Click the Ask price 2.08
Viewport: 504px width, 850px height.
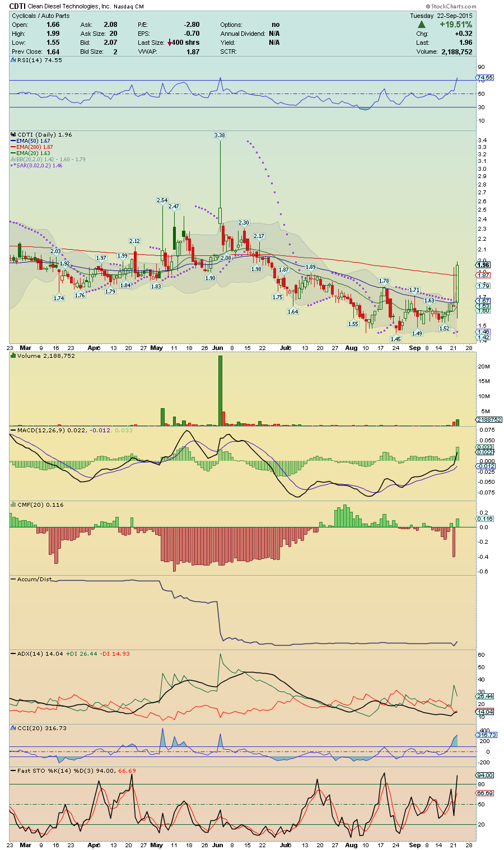tap(110, 25)
